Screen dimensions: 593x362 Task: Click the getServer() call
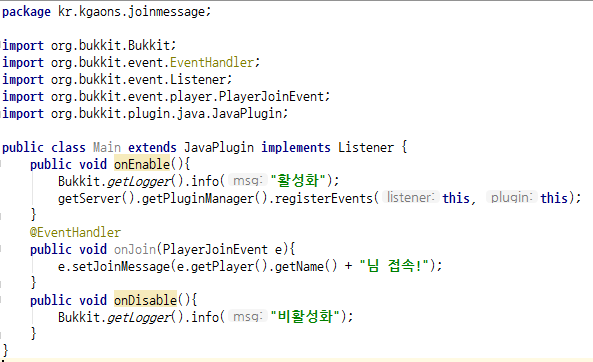96,199
